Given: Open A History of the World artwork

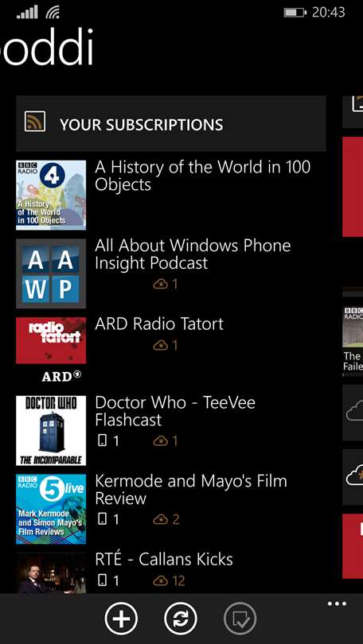Looking at the screenshot, I should (51, 195).
